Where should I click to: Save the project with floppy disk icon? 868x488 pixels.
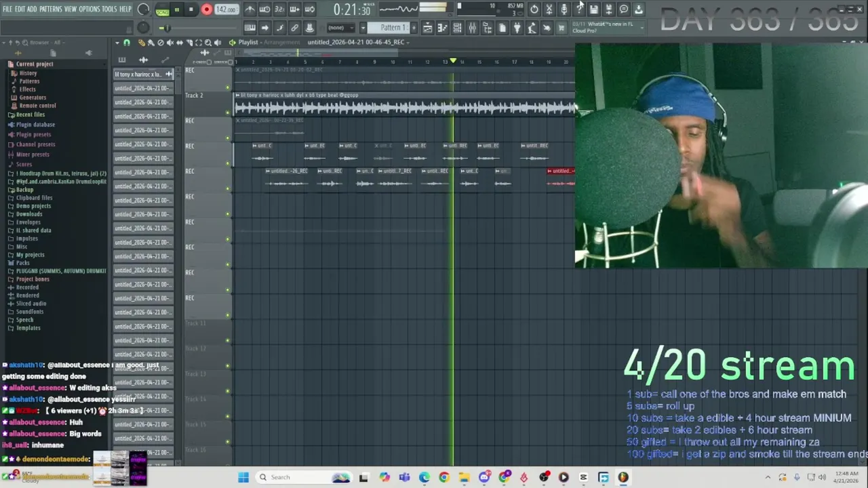(594, 9)
